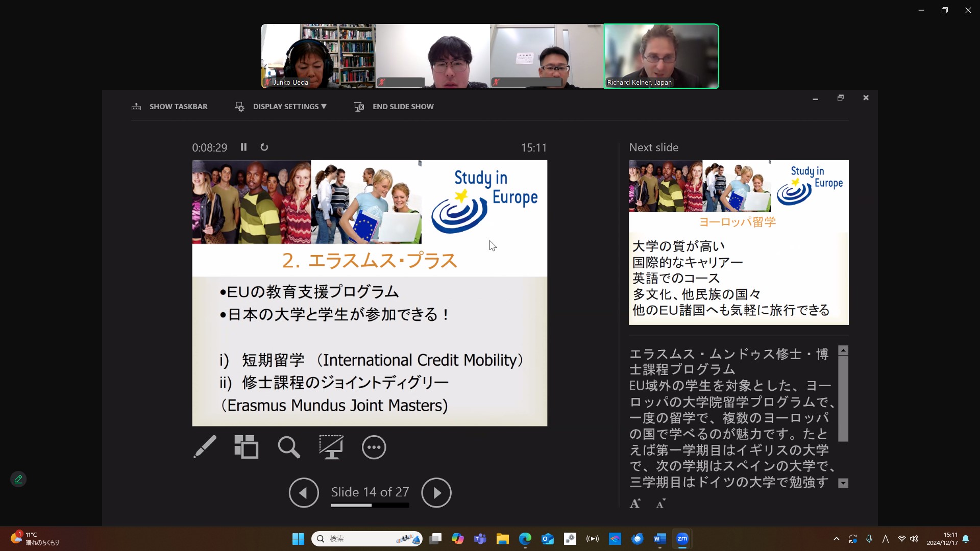980x551 pixels.
Task: Restart the presentation timer
Action: coord(264,147)
